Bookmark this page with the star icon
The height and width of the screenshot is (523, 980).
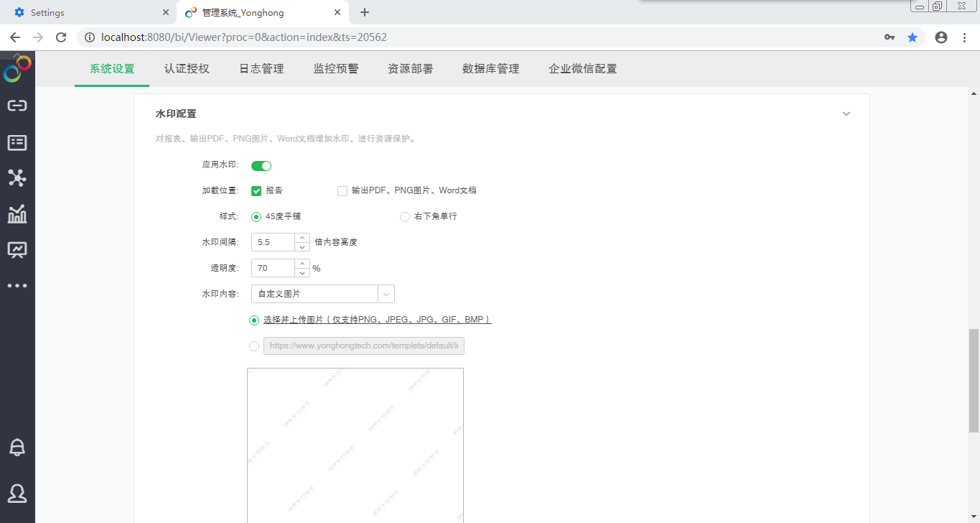pos(913,37)
